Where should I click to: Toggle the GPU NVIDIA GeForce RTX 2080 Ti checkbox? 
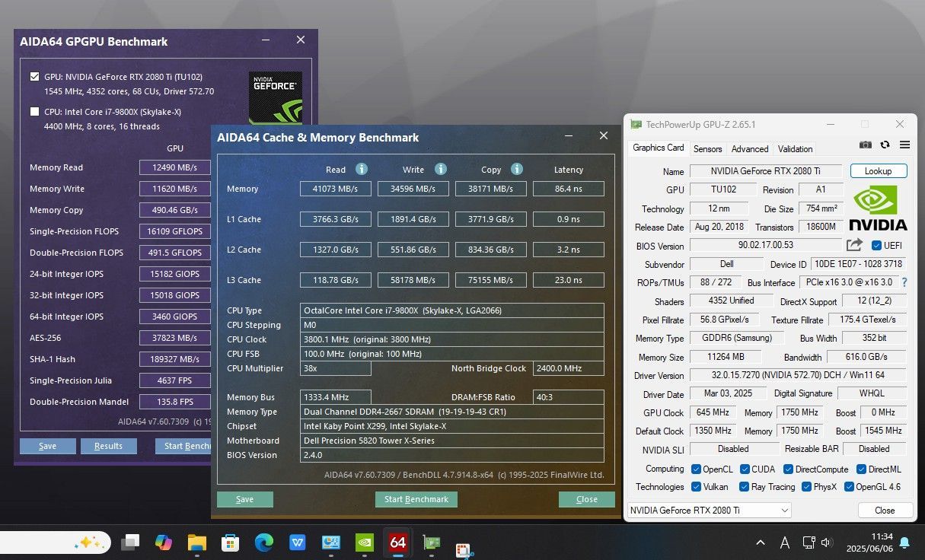pos(34,77)
